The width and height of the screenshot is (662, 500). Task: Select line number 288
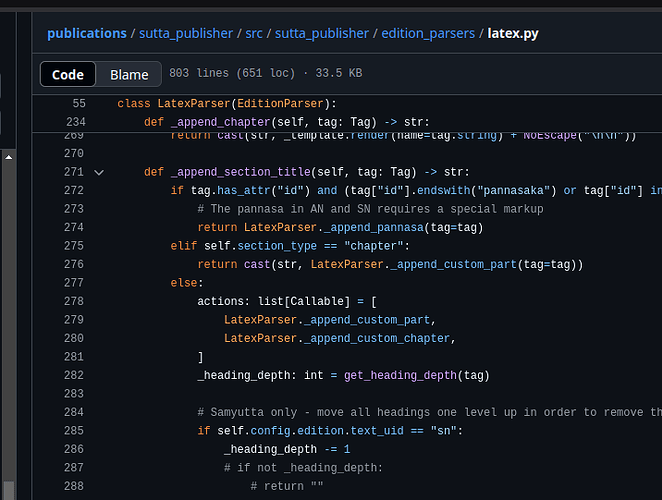[x=74, y=485]
